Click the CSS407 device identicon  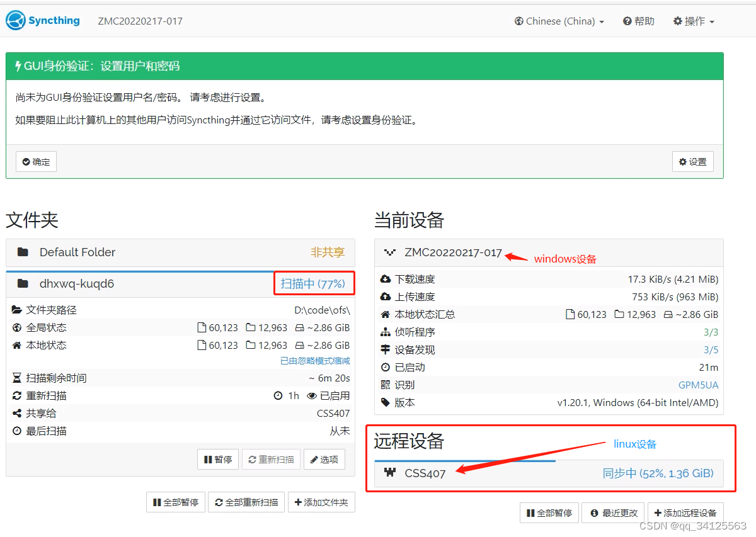(390, 473)
